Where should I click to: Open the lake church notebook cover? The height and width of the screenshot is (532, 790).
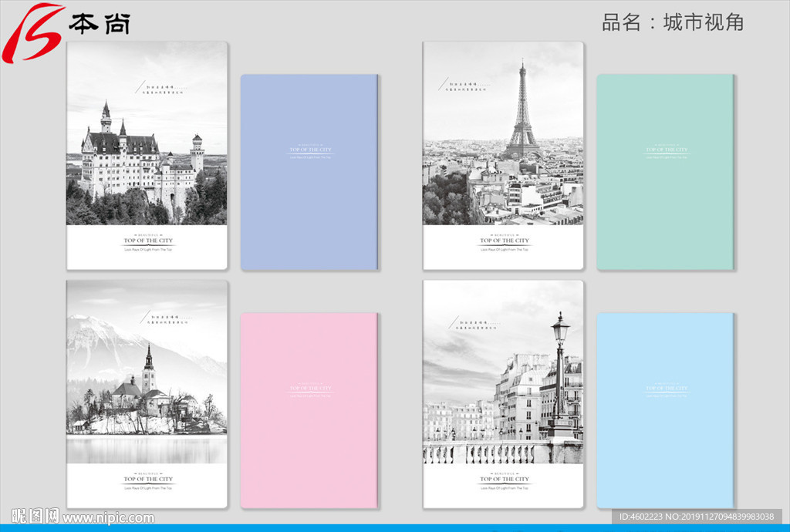(147, 393)
